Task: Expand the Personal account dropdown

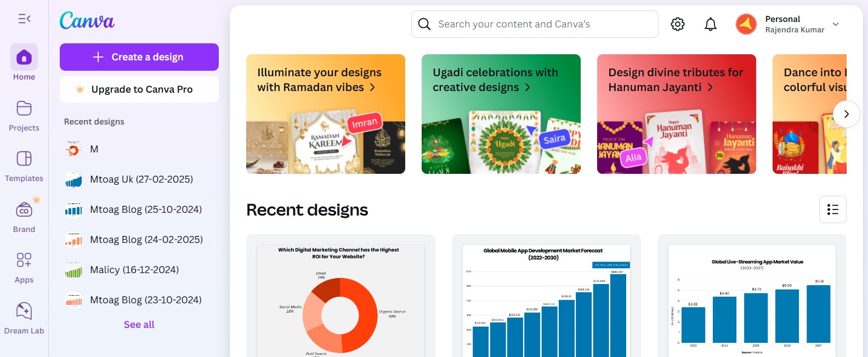Action: [836, 24]
